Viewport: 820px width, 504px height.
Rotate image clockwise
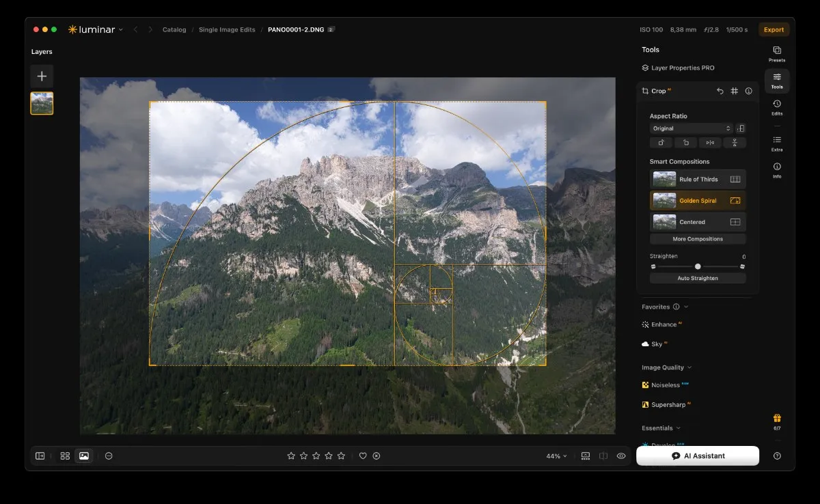(685, 143)
